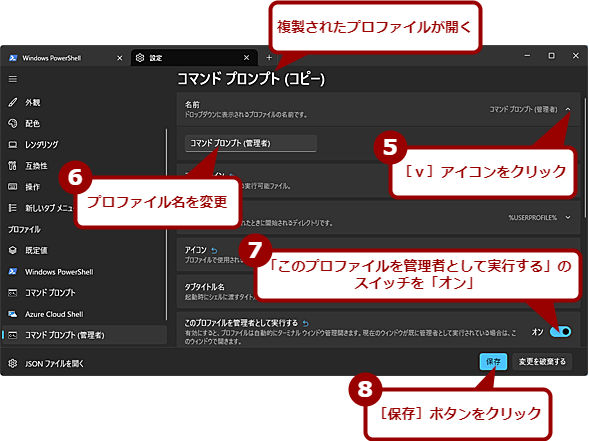Click the 変更を破棄する button
The width and height of the screenshot is (589, 441).
pyautogui.click(x=542, y=362)
